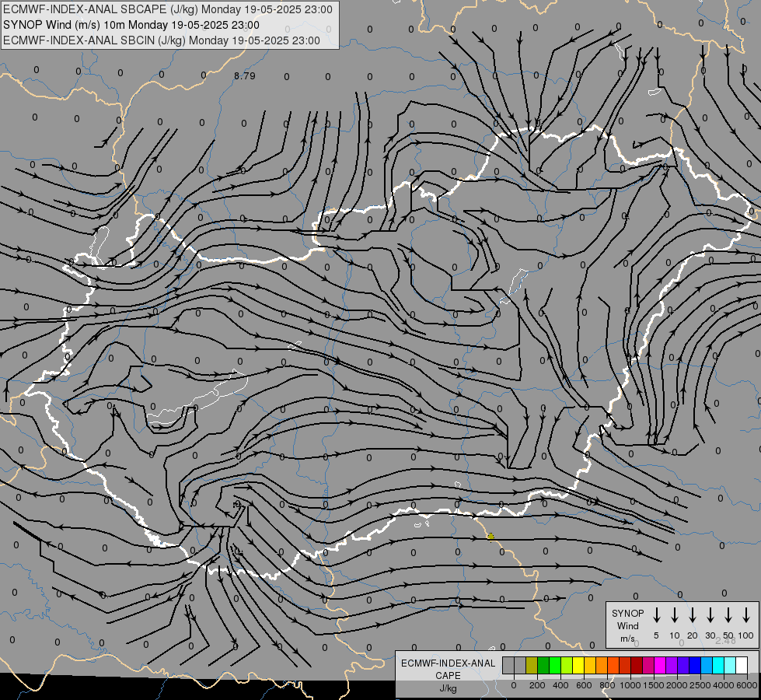Screen dimensions: 761x700
Task: Click the 100 speed label in wind legend
Action: 746,635
